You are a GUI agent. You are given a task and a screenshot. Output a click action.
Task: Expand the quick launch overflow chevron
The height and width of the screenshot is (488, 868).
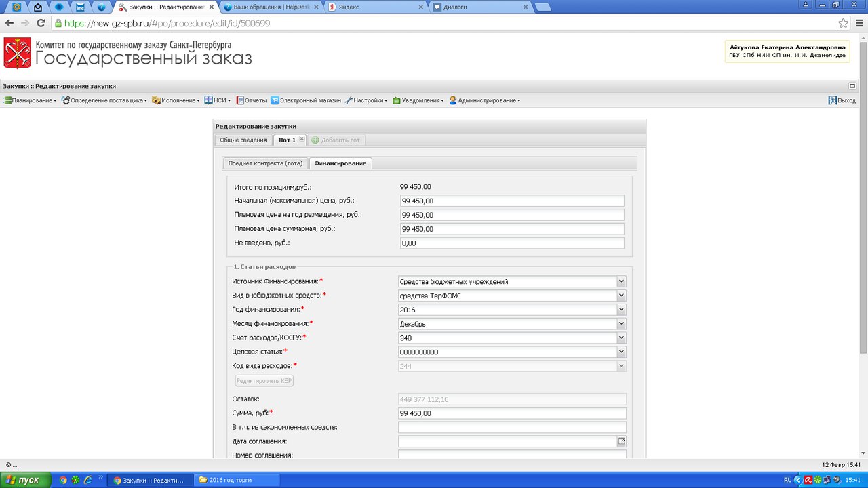(102, 478)
